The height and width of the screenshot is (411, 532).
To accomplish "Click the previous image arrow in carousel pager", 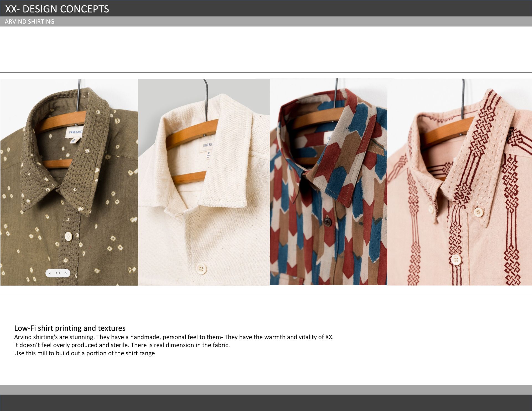I will 50,273.
